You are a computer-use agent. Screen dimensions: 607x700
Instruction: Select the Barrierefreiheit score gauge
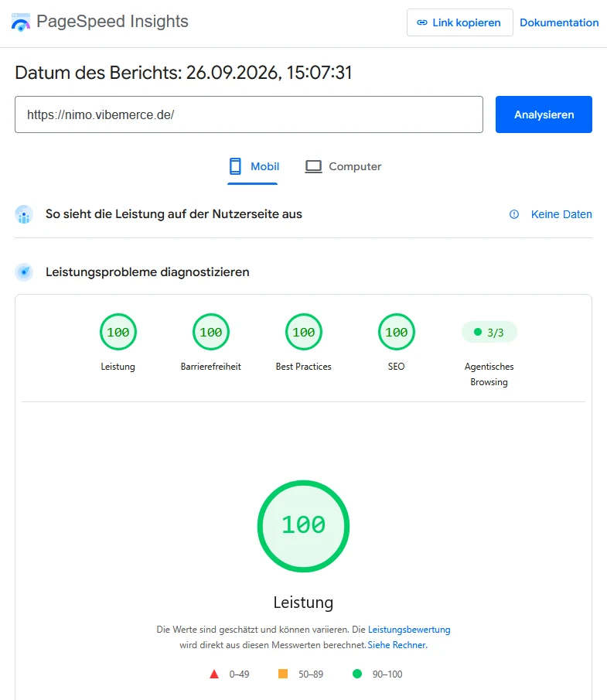pyautogui.click(x=210, y=332)
